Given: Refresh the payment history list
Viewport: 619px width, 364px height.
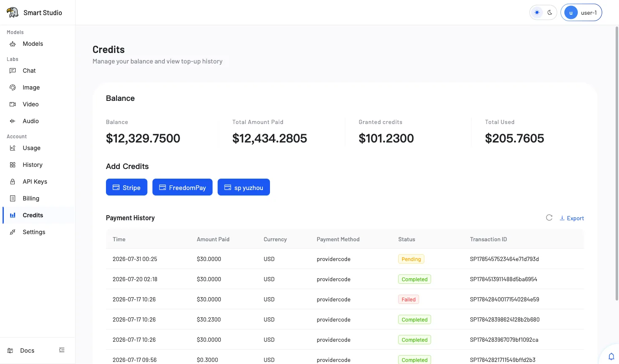Looking at the screenshot, I should tap(549, 218).
